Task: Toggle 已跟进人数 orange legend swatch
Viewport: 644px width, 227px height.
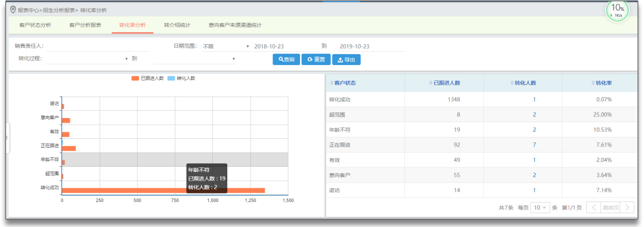Action: (x=135, y=79)
